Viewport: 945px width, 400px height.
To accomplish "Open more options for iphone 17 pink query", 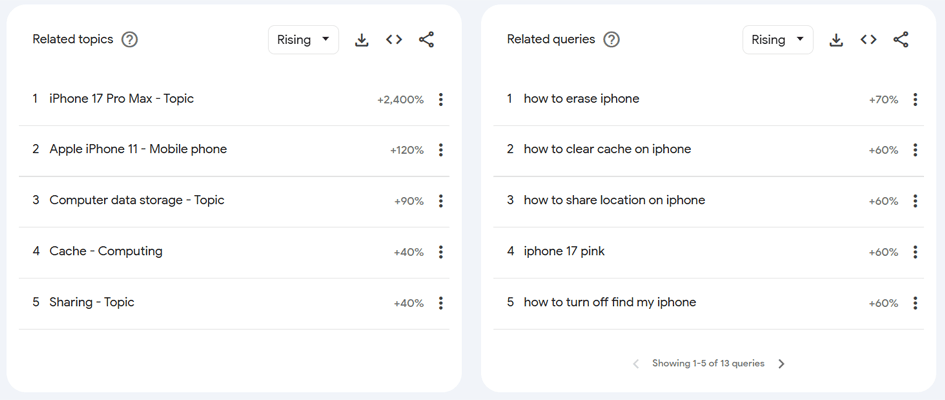I will pos(915,252).
